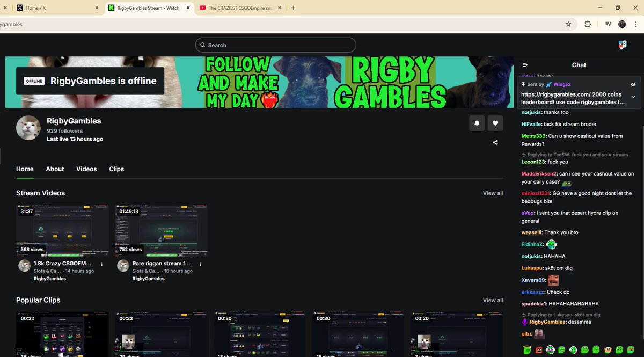Click the Replying to Lukaspu reply reference
The width and height of the screenshot is (644, 357).
pyautogui.click(x=561, y=315)
